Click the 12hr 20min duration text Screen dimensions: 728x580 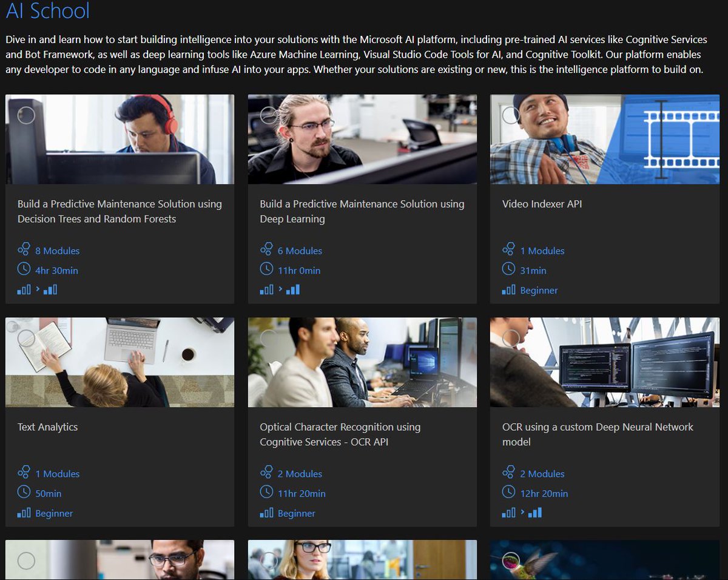click(x=544, y=494)
